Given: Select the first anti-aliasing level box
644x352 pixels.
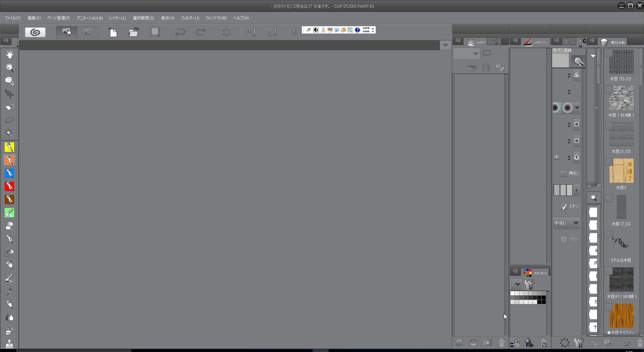Looking at the screenshot, I should point(557,190).
